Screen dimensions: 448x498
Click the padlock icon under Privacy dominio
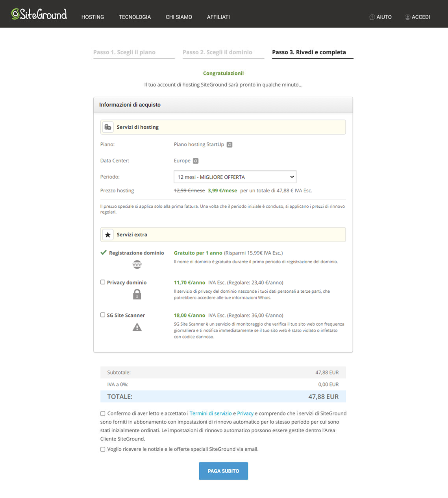pos(137,294)
